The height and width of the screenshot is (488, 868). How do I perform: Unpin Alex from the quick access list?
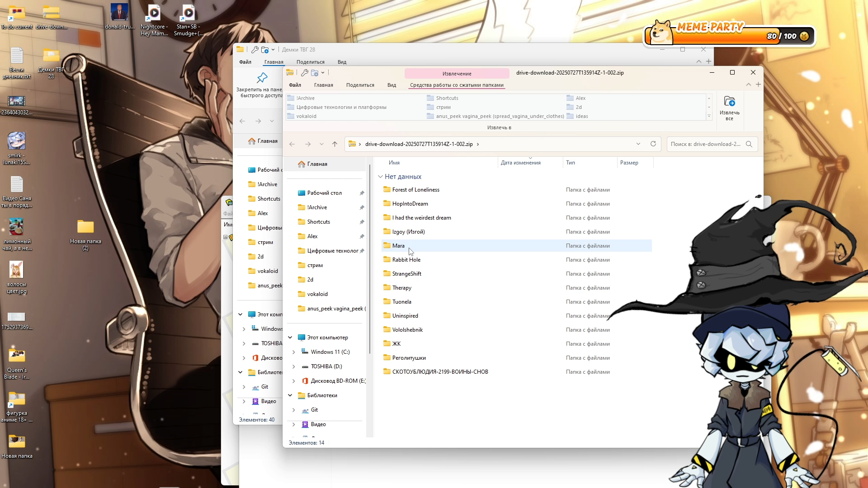(x=362, y=236)
